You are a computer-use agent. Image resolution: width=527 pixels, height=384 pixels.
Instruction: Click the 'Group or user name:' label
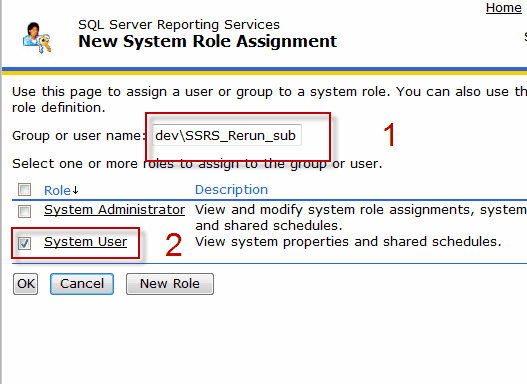coord(79,136)
